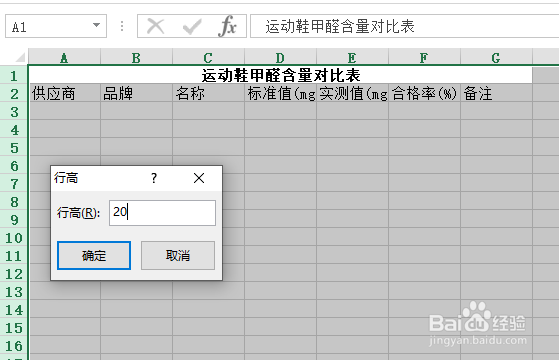Select row 8 header
Image resolution: width=559 pixels, height=360 pixels.
[x=14, y=201]
